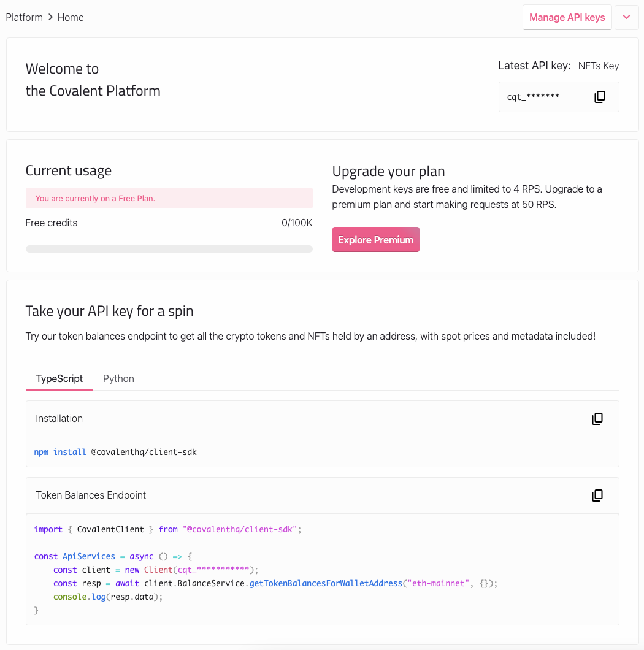Copy the Installation npm command

(597, 419)
